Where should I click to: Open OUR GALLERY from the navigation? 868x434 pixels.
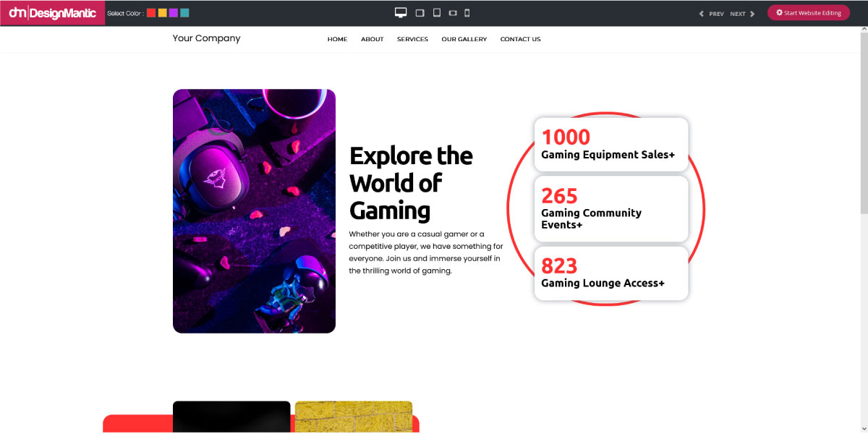click(x=464, y=39)
